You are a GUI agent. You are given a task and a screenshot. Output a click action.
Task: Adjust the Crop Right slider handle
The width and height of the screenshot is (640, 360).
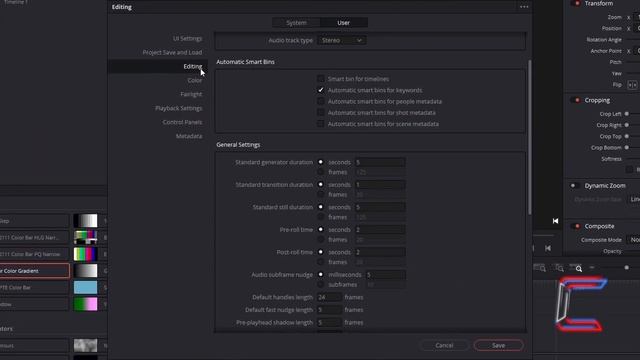627,125
